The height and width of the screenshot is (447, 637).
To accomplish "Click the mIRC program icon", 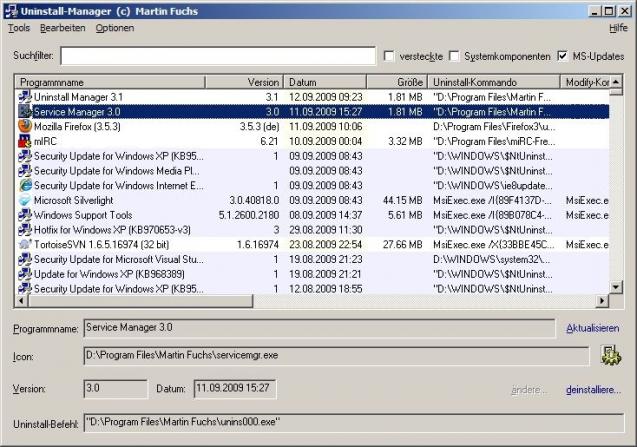I will pyautogui.click(x=24, y=141).
